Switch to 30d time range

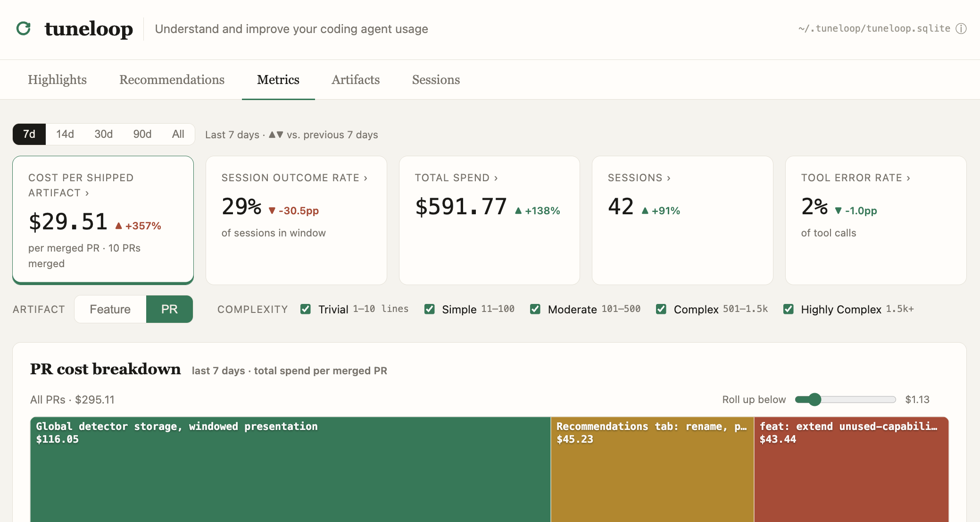pyautogui.click(x=104, y=134)
